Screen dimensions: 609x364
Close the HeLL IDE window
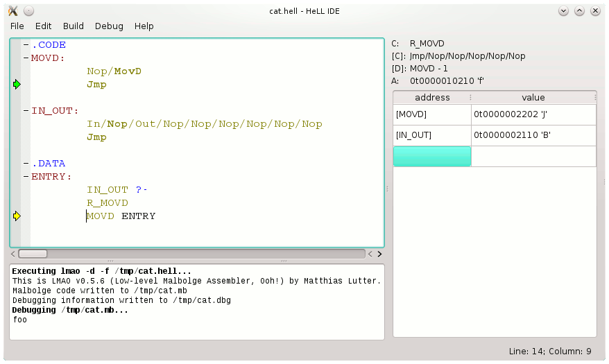pos(595,11)
